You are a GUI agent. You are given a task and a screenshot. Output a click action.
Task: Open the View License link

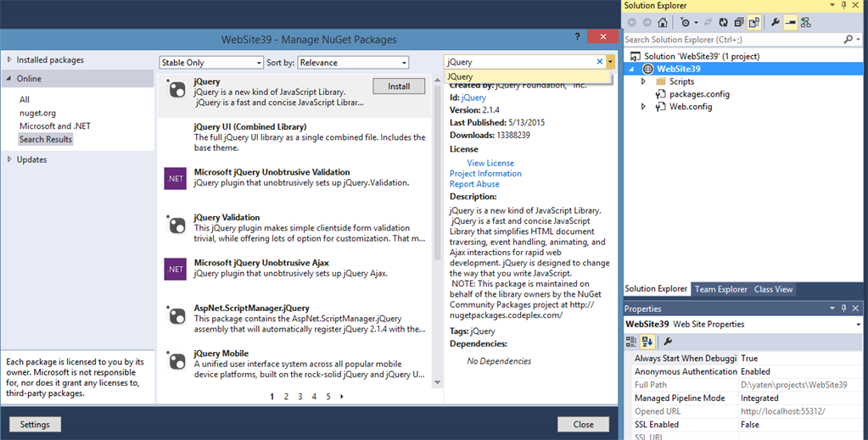pyautogui.click(x=490, y=164)
